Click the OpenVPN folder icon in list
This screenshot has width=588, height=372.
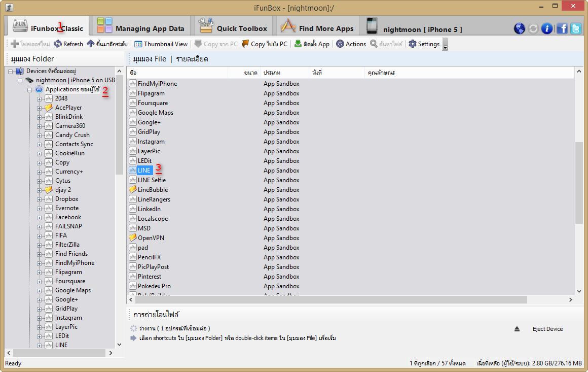pos(133,238)
